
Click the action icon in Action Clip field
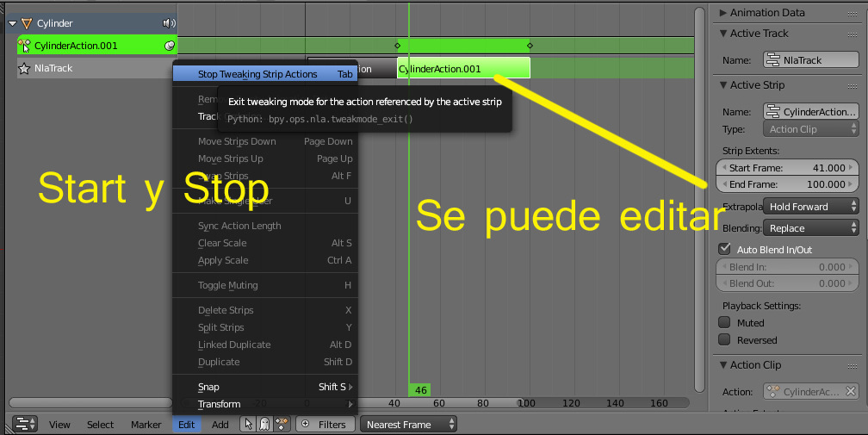pyautogui.click(x=772, y=391)
